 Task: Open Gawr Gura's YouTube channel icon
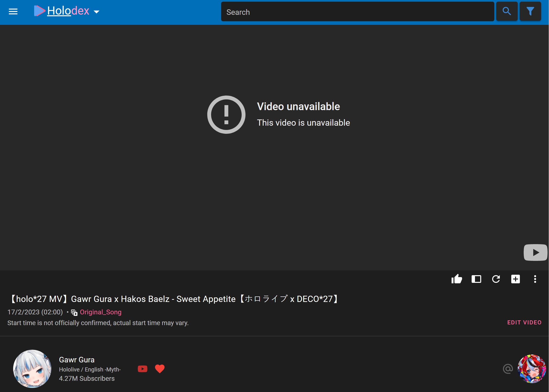click(x=143, y=369)
